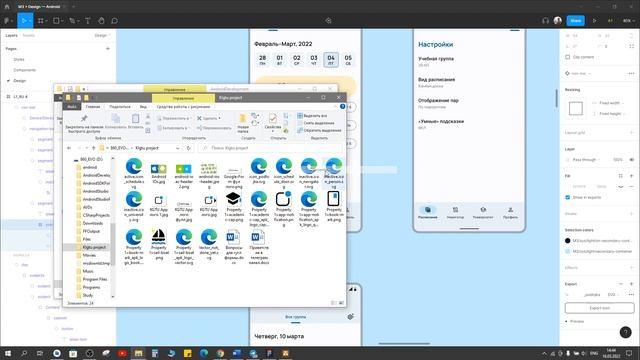Click the Present play icon in Figma

(x=595, y=20)
